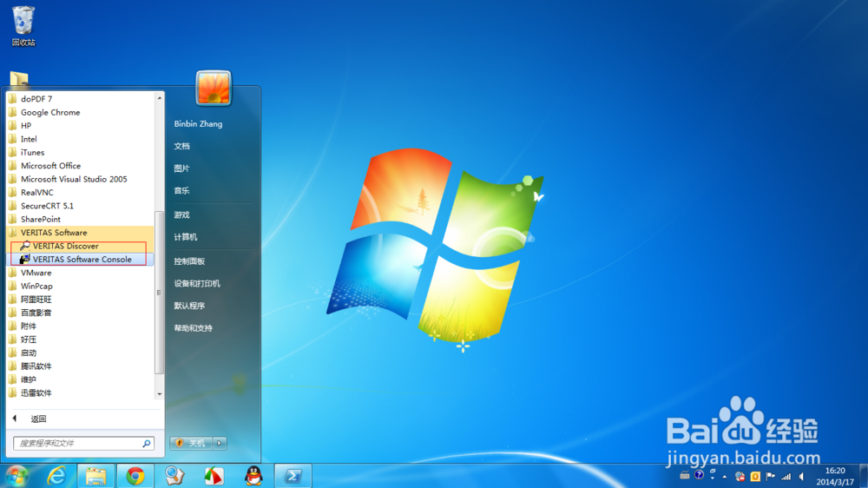Click the Outlook tray icon

[755, 477]
